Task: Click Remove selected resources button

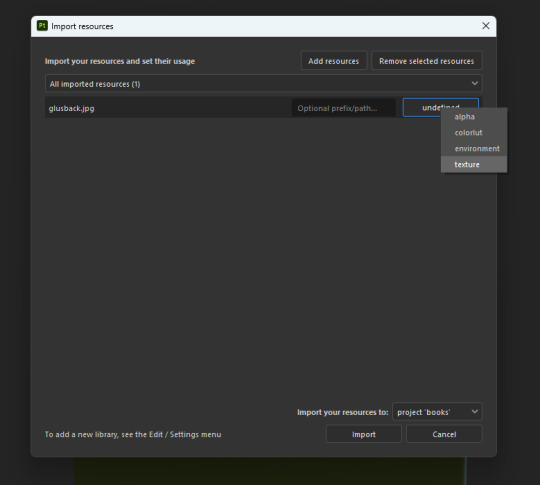Action: point(426,61)
